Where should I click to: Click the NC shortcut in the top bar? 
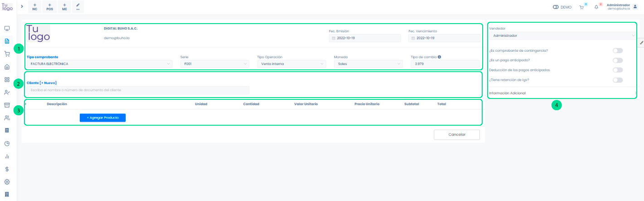pyautogui.click(x=35, y=7)
